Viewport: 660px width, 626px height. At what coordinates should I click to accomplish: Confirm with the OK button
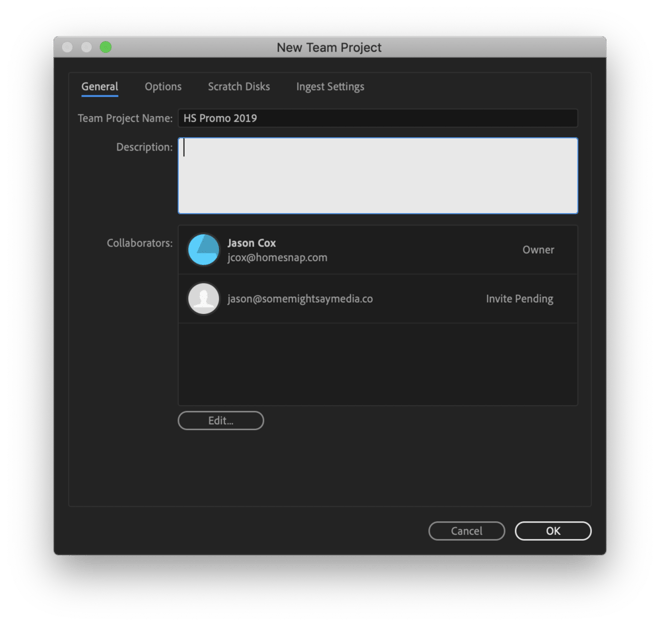pyautogui.click(x=553, y=531)
